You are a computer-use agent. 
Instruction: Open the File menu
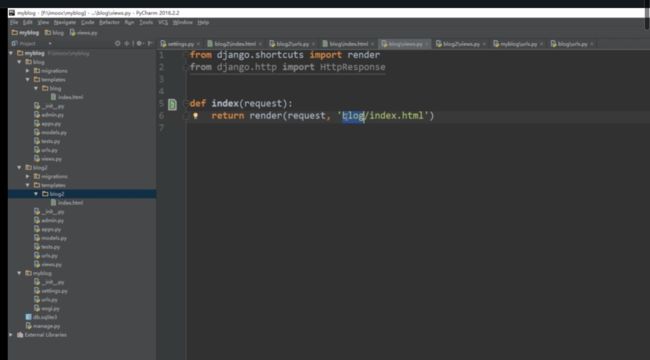[x=14, y=22]
